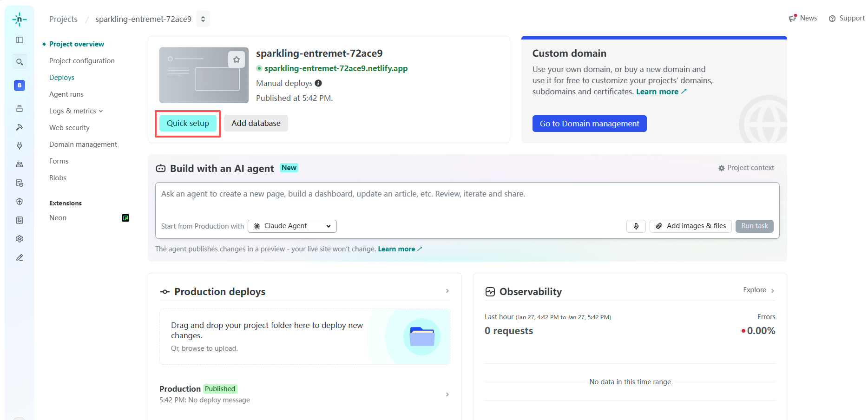Click the Production deploys commit icon
The height and width of the screenshot is (420, 868).
click(165, 292)
